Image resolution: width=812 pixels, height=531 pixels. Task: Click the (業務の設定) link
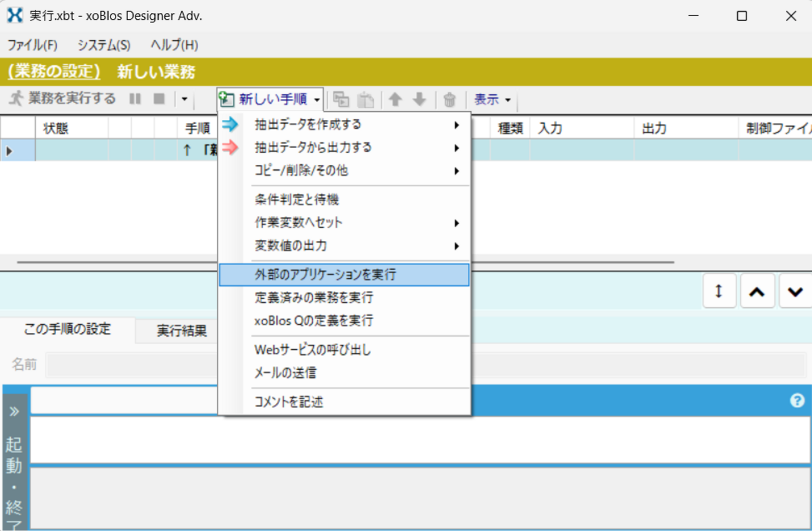click(x=54, y=72)
